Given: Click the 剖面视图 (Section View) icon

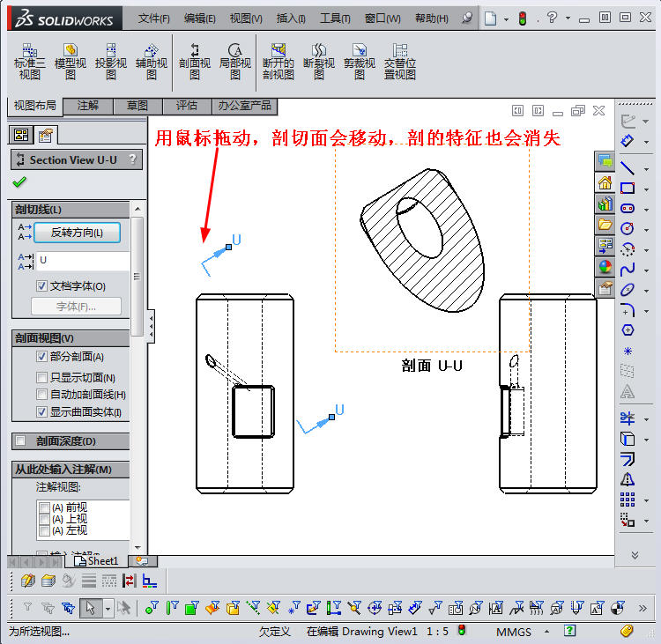Looking at the screenshot, I should tap(195, 62).
